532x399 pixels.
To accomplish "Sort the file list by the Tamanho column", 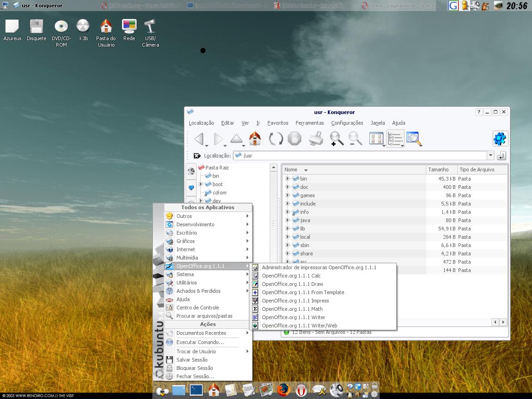I will pyautogui.click(x=441, y=169).
